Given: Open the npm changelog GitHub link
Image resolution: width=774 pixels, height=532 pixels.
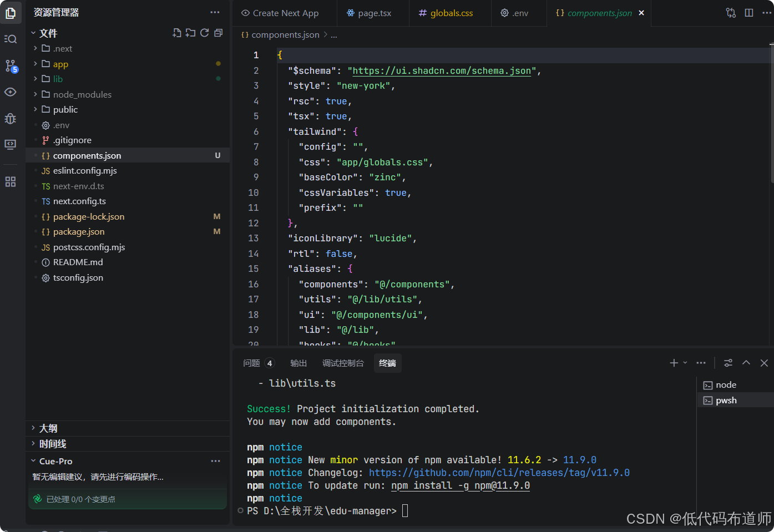Looking at the screenshot, I should tap(499, 473).
